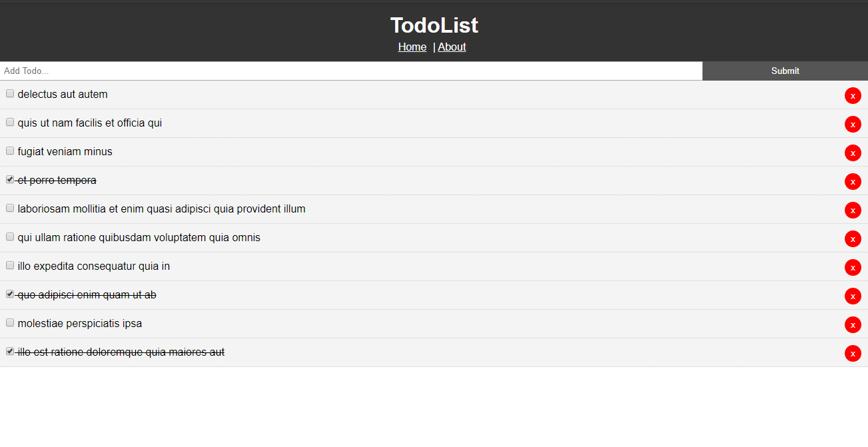Delete 'illo expedita consequatur quia in' todo

(x=853, y=268)
